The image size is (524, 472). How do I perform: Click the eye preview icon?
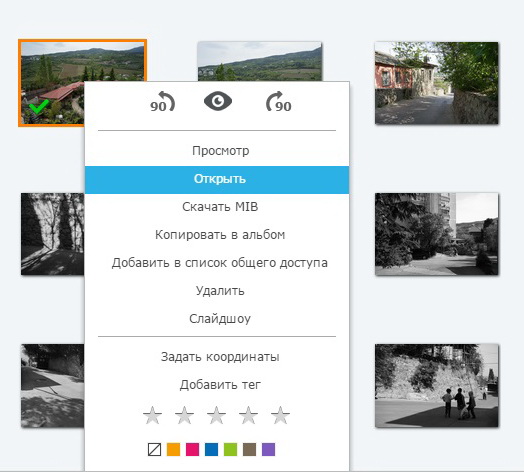(x=218, y=101)
